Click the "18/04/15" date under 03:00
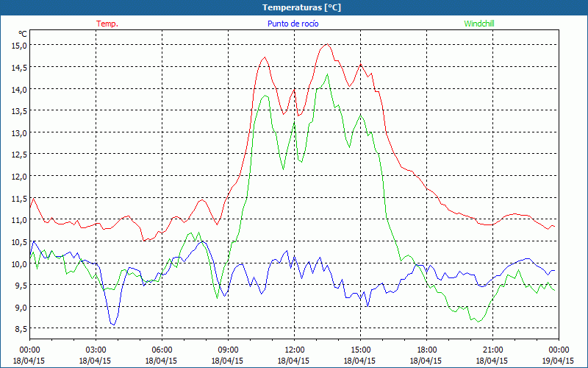 tap(96, 361)
